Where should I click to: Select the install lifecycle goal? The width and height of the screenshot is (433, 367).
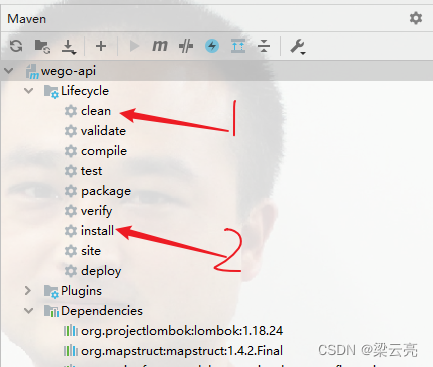pyautogui.click(x=97, y=231)
